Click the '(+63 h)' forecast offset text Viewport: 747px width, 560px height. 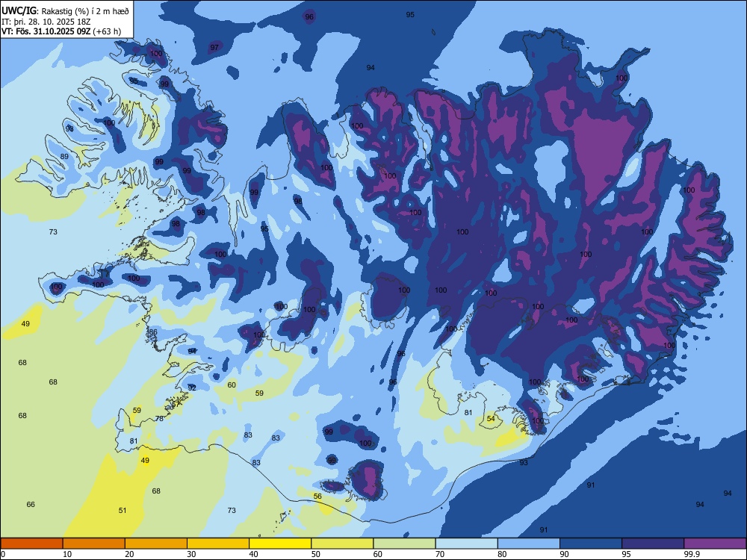pyautogui.click(x=107, y=32)
